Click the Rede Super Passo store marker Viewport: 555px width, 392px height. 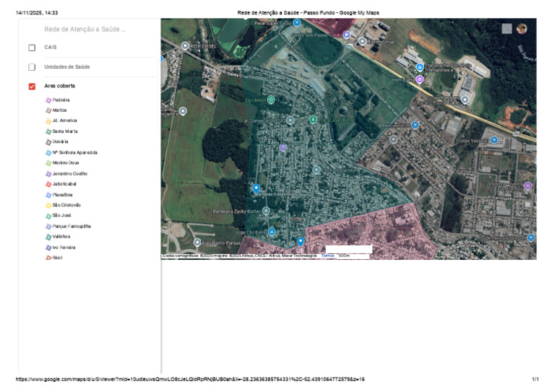click(296, 23)
